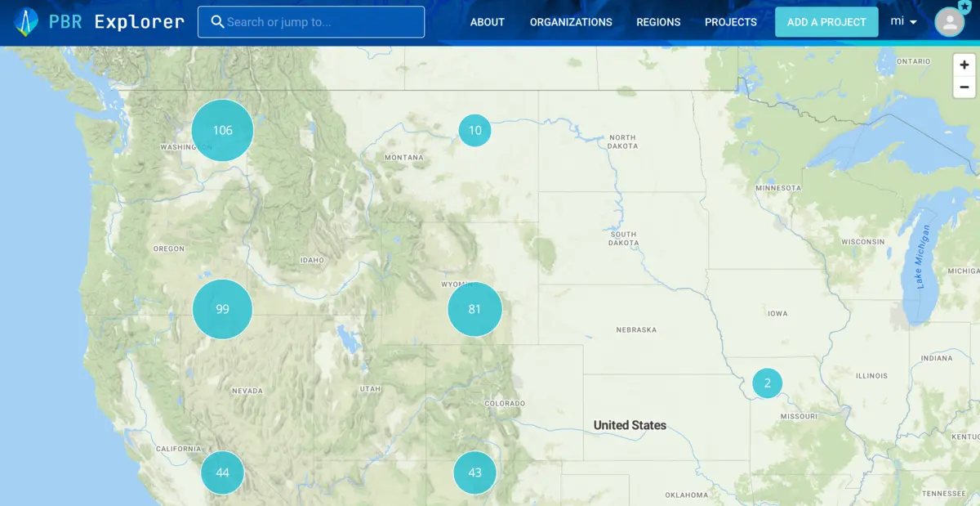This screenshot has width=980, height=506.
Task: Click the search magnifier icon
Action: [217, 22]
